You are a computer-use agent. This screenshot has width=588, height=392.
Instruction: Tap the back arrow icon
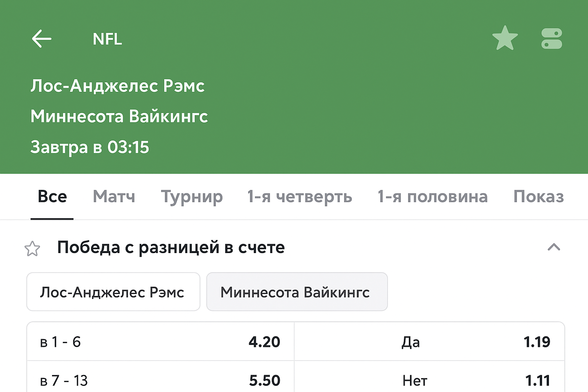[x=41, y=39]
